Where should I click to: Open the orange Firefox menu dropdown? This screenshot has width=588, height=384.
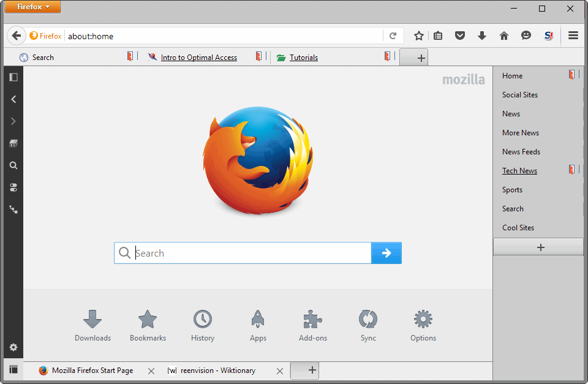coord(33,7)
